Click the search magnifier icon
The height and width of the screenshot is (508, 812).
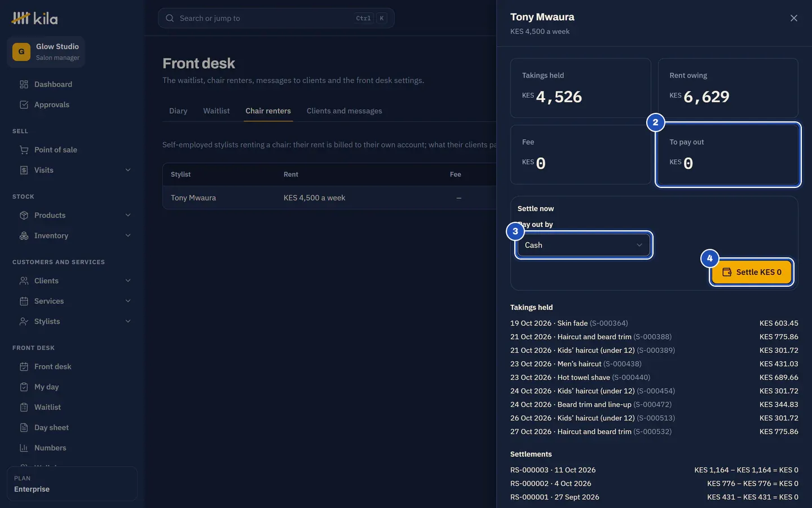click(170, 19)
